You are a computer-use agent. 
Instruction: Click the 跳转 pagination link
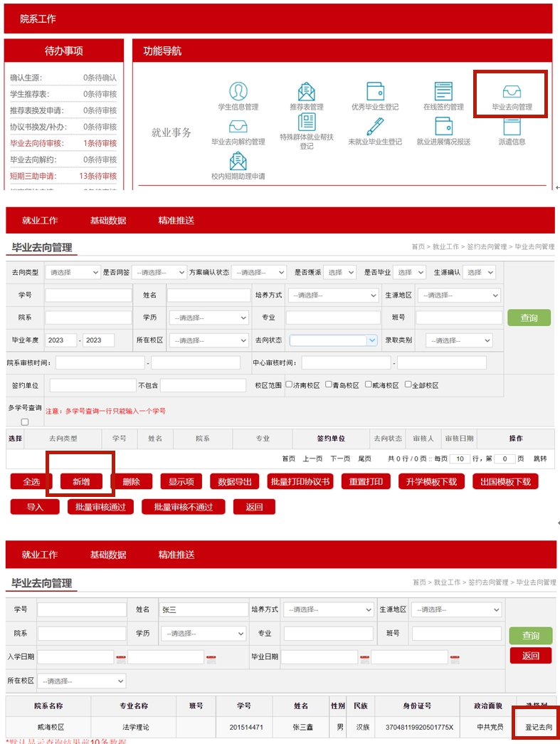pos(540,459)
